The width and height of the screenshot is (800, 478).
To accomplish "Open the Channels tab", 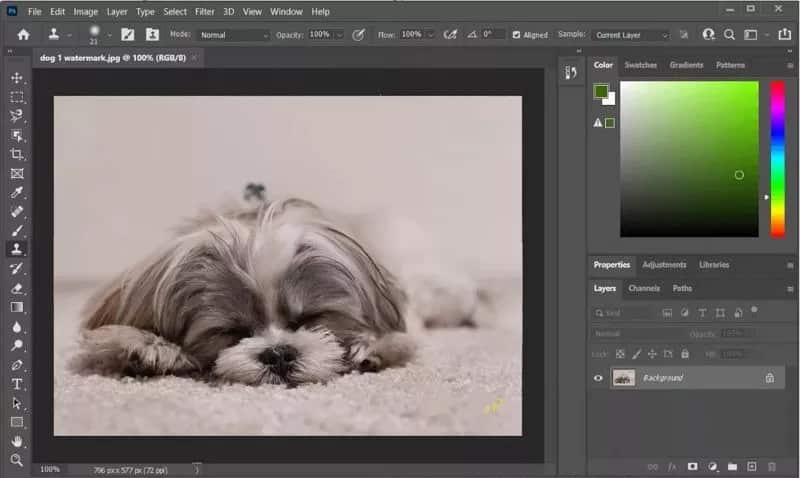I will [643, 288].
